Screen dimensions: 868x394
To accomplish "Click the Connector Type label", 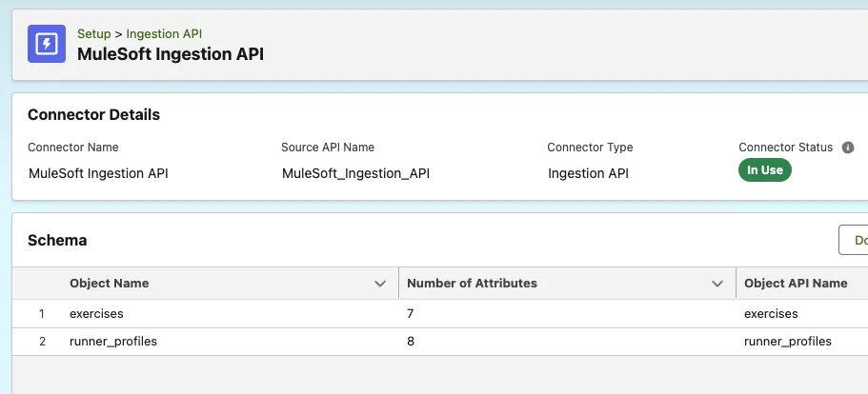I will [590, 148].
